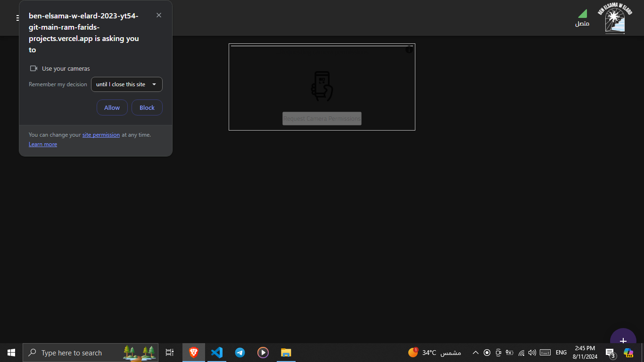Viewport: 644px width, 362px height.
Task: Block camera access in the permission prompt
Action: pos(147,107)
